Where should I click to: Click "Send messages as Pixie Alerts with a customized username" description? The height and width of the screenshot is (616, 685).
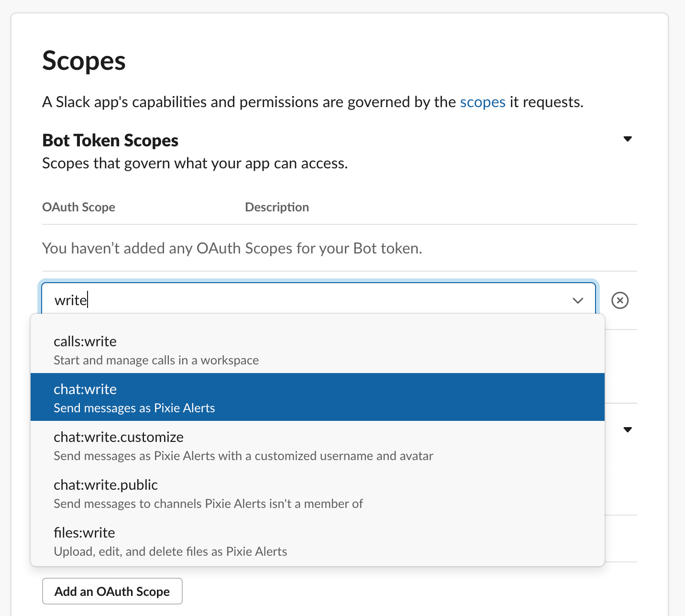243,456
